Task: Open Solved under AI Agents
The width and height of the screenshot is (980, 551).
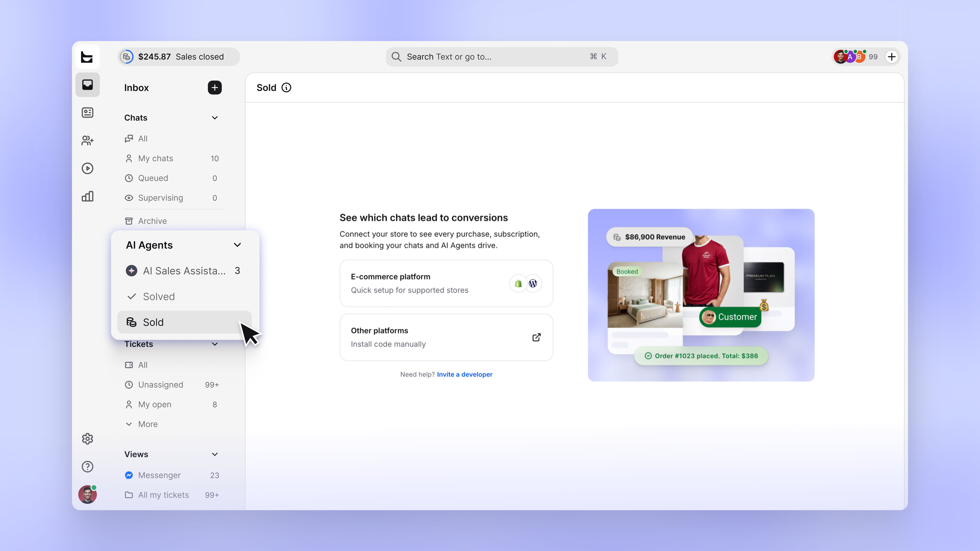Action: click(x=185, y=297)
